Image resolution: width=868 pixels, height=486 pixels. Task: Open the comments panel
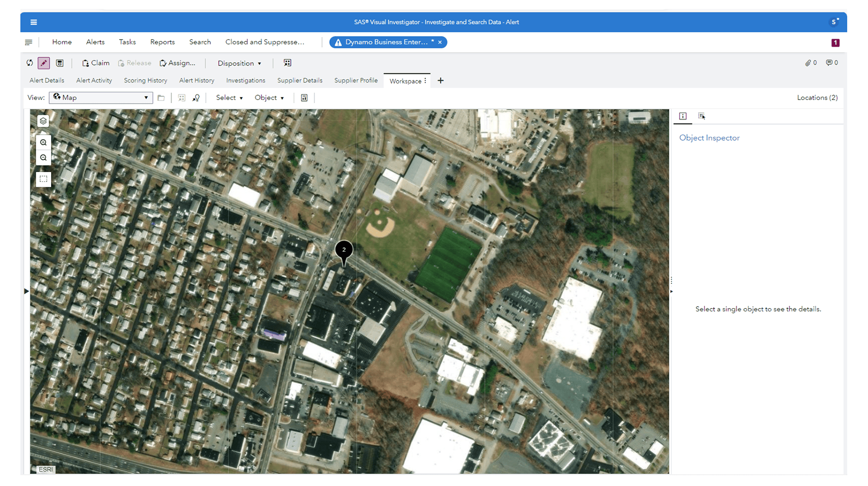coord(829,63)
